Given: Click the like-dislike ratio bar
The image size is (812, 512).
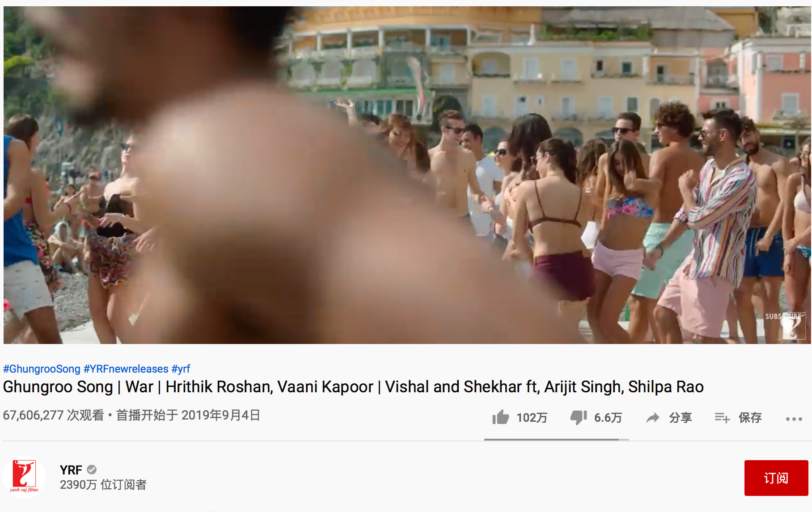Looking at the screenshot, I should point(557,440).
